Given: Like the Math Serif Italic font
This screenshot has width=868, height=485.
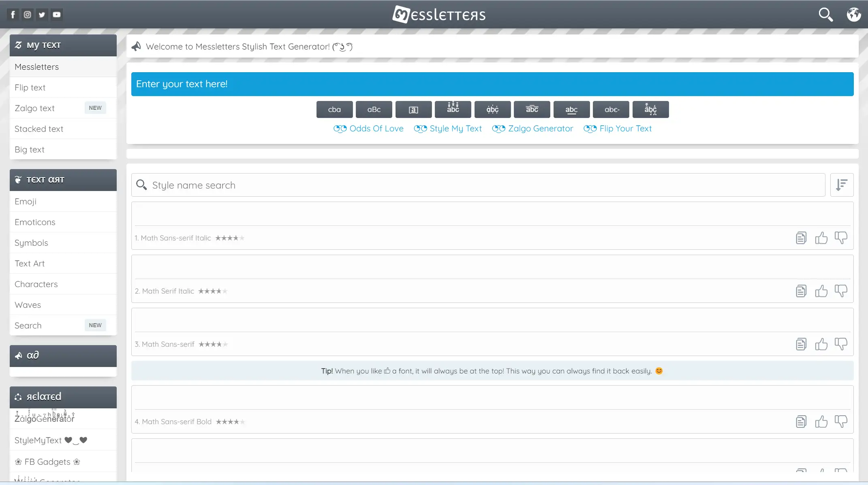Looking at the screenshot, I should pyautogui.click(x=821, y=291).
